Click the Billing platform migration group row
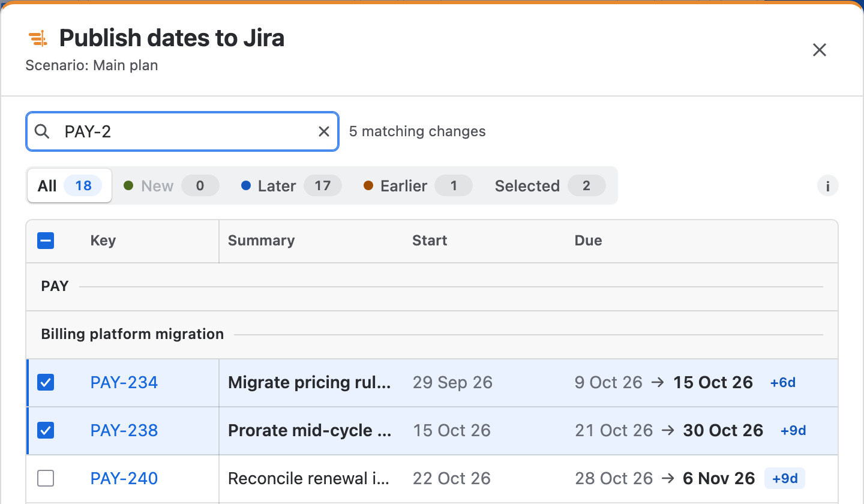This screenshot has width=864, height=504. point(432,334)
